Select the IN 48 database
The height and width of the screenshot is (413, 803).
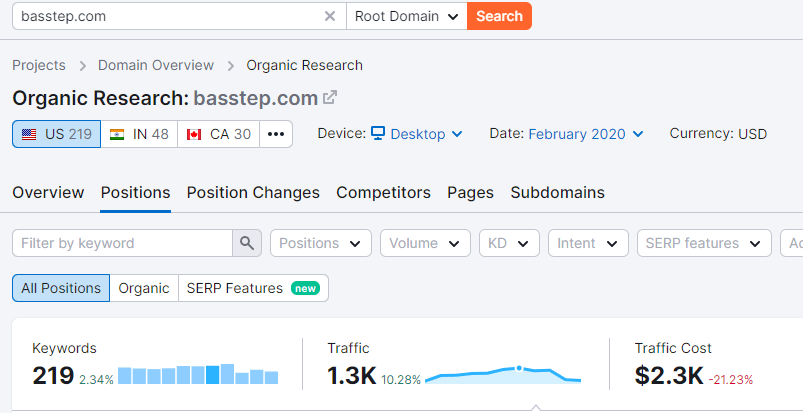click(x=139, y=134)
